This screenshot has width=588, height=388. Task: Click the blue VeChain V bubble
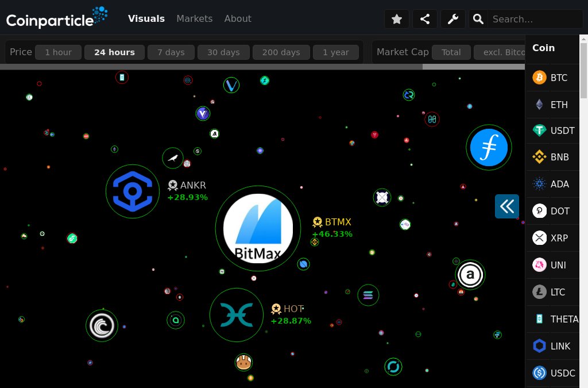coord(231,85)
